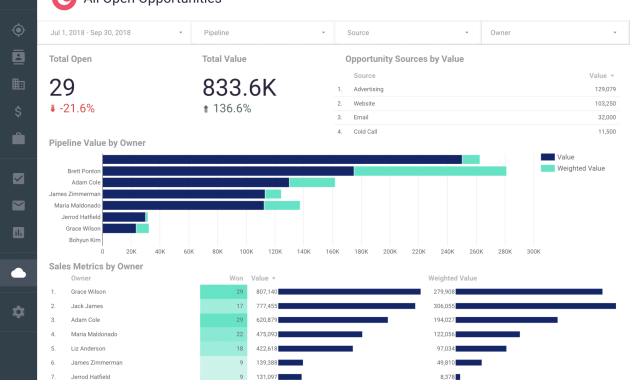Click the Sales Metrics Owner column header

tap(81, 278)
